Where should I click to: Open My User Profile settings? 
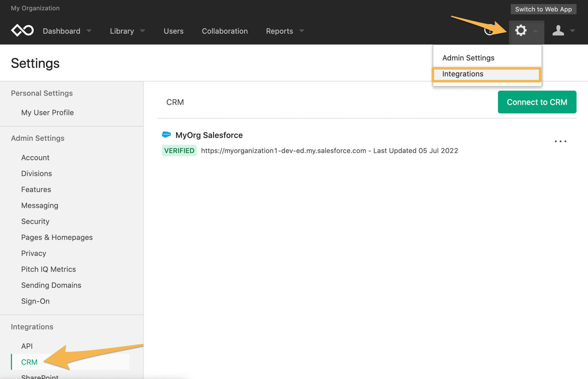[48, 113]
